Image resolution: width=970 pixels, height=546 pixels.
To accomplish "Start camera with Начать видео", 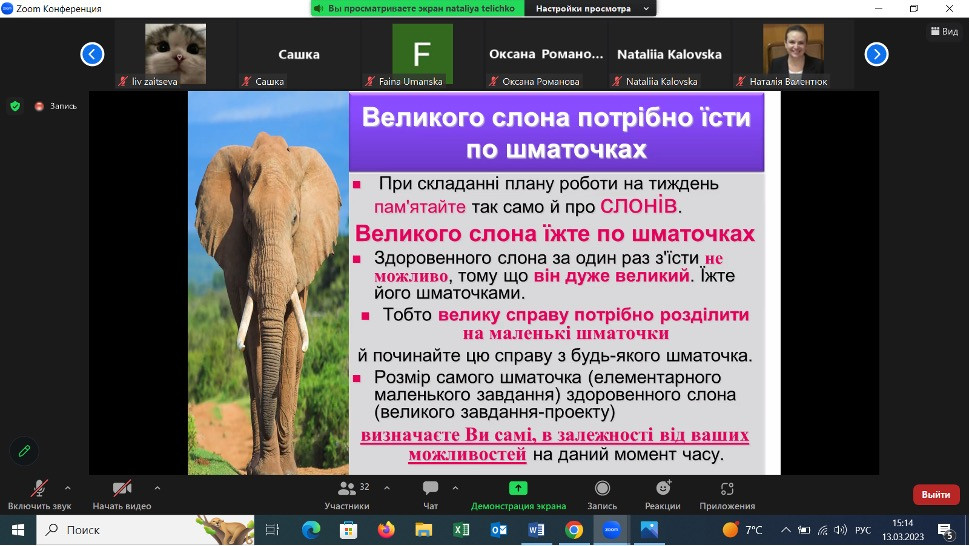I will tap(122, 495).
